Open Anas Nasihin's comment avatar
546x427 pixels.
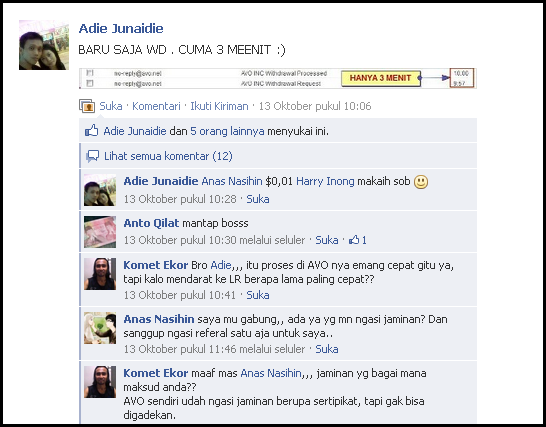[x=100, y=328]
